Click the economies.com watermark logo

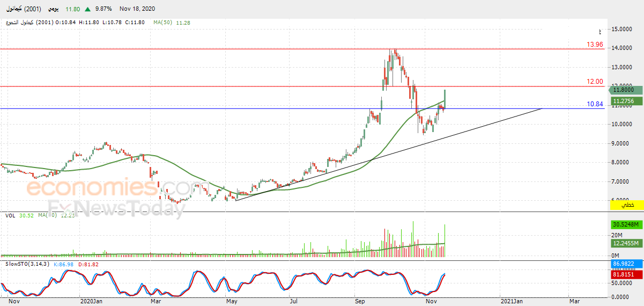click(x=110, y=188)
